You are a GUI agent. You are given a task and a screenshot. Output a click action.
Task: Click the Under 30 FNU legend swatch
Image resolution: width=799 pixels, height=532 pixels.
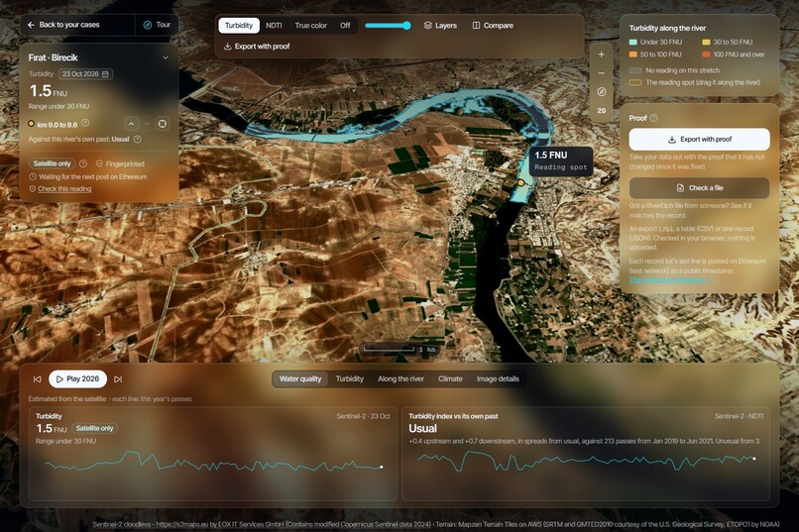point(632,43)
